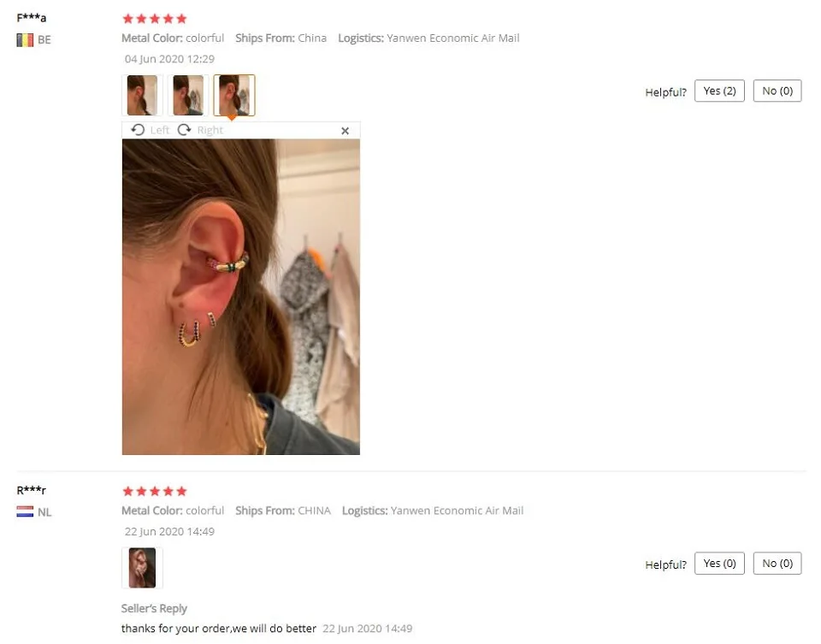Click the enlarged ear cuff photo

click(x=241, y=297)
